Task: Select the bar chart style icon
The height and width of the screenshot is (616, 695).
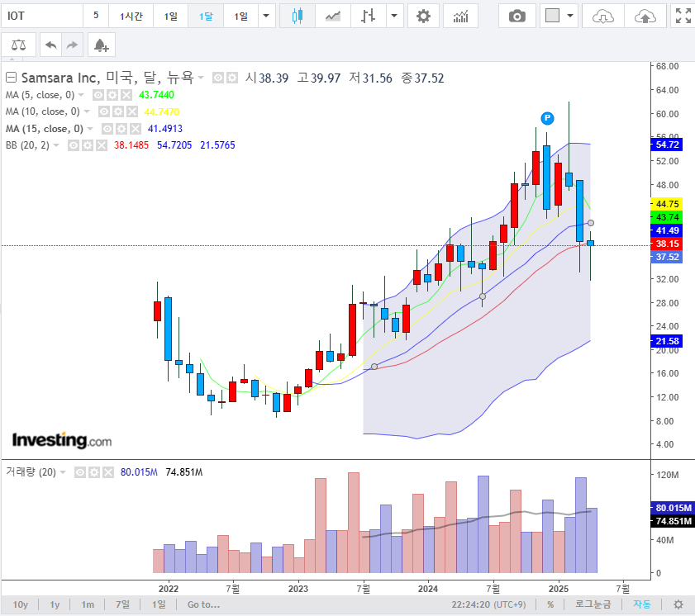Action: pyautogui.click(x=369, y=17)
